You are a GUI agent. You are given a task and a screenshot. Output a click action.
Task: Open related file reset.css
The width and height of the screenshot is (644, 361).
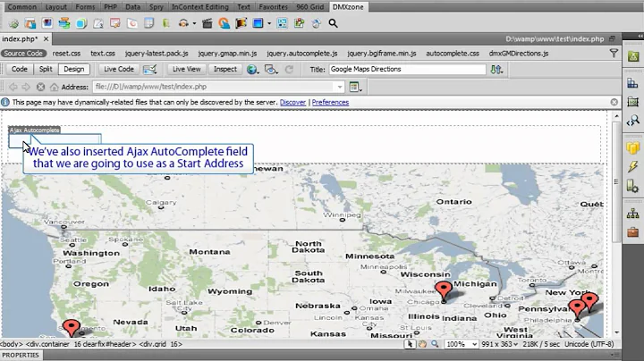pos(66,54)
